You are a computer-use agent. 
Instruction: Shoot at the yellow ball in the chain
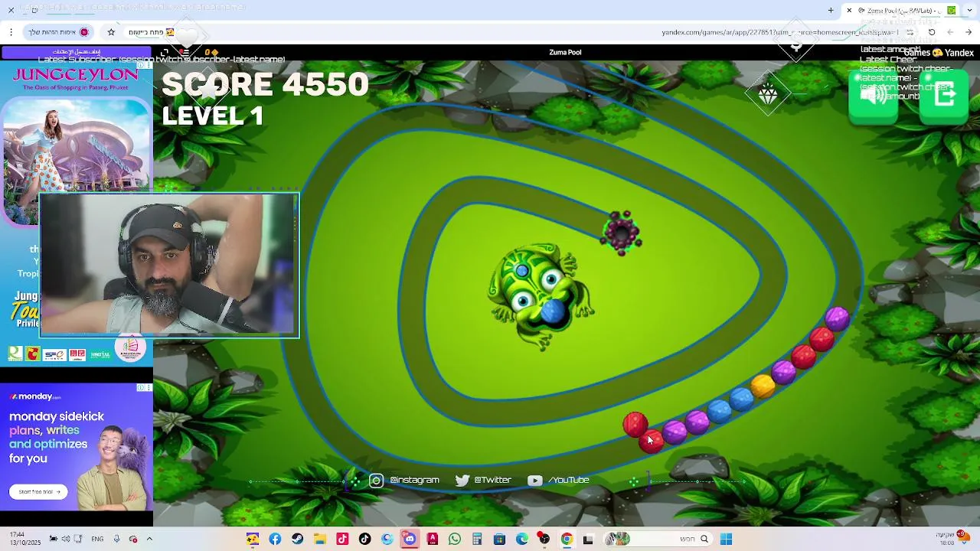click(763, 386)
